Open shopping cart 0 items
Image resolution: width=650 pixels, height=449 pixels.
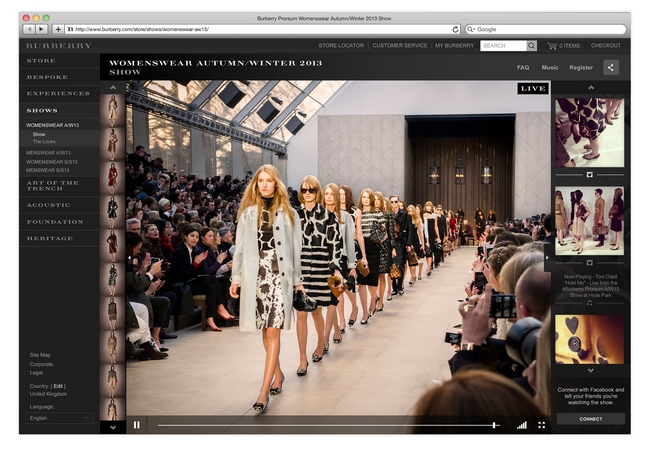tap(563, 46)
